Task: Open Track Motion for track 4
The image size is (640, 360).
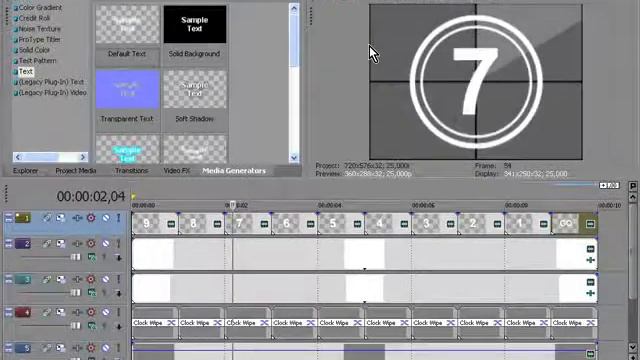Action: coord(60,312)
